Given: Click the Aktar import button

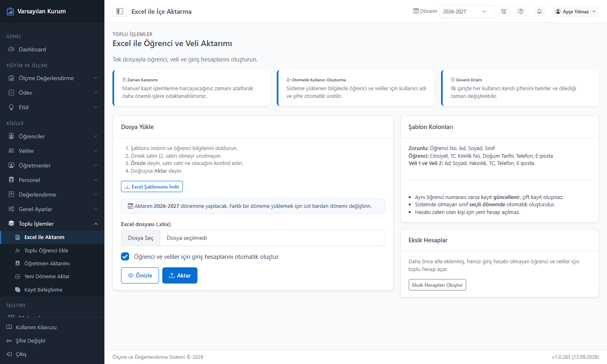Looking at the screenshot, I should [180, 275].
